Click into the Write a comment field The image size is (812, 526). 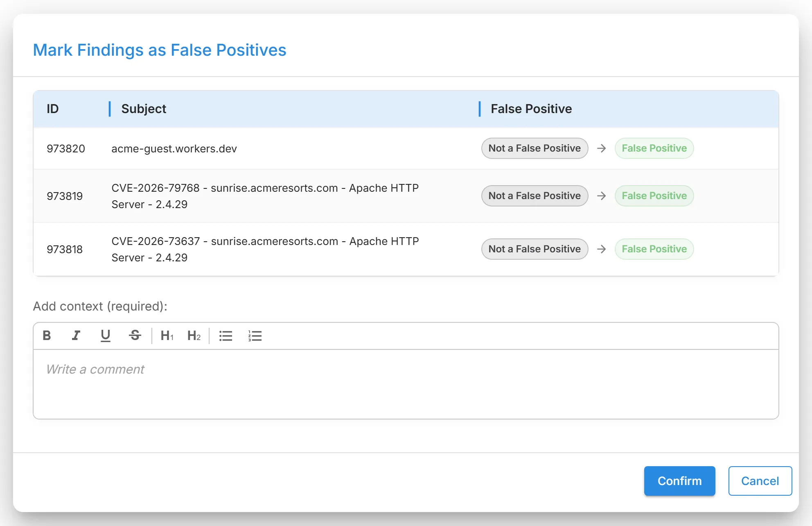[406, 384]
